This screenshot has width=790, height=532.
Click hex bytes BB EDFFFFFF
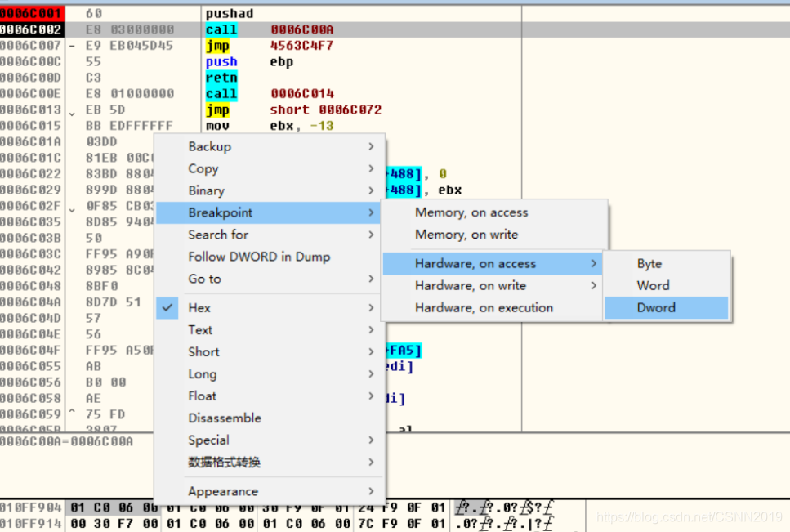129,126
